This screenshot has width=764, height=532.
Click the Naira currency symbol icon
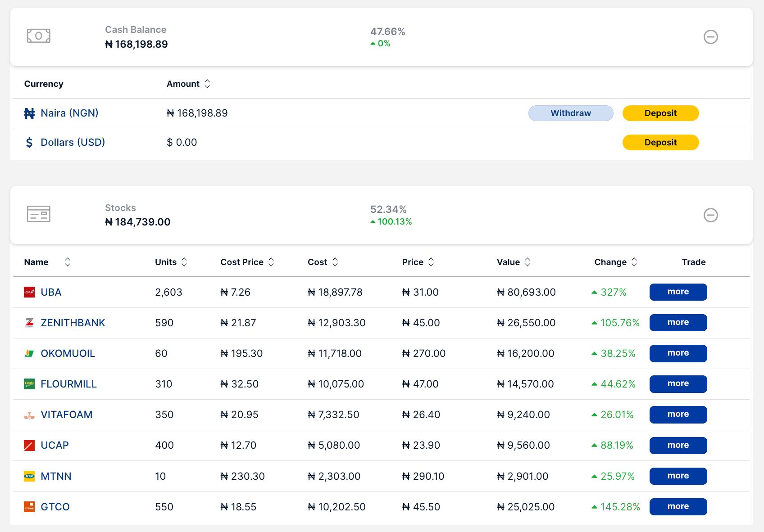tap(29, 113)
